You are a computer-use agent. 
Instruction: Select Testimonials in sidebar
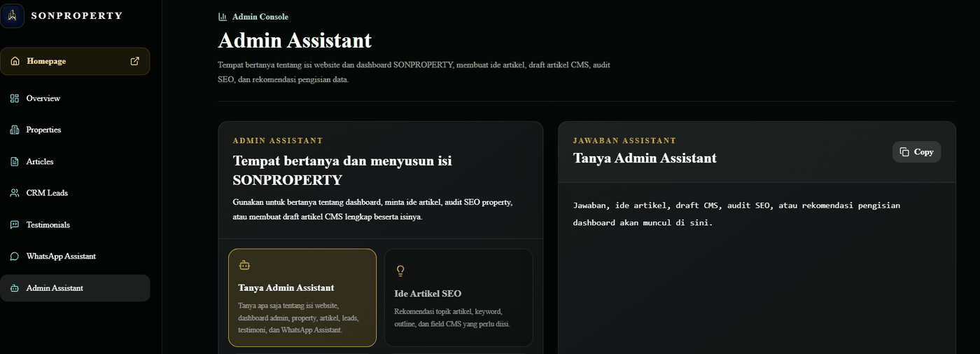[75, 225]
